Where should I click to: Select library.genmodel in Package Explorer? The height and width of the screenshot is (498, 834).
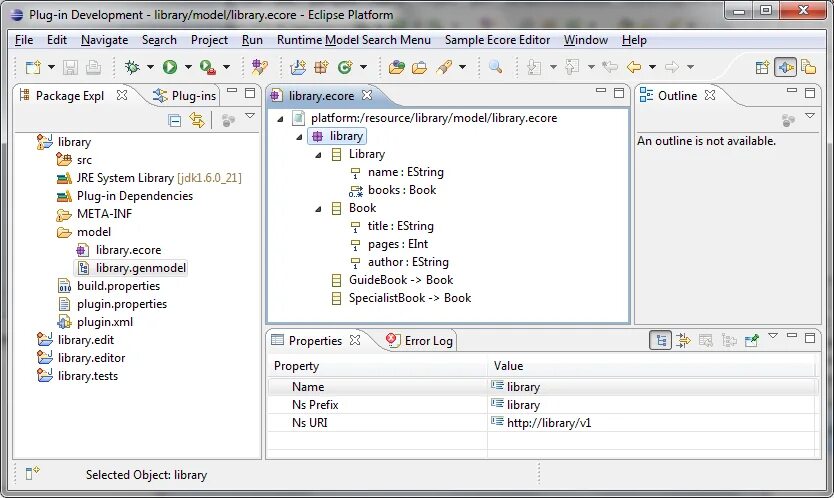click(131, 268)
